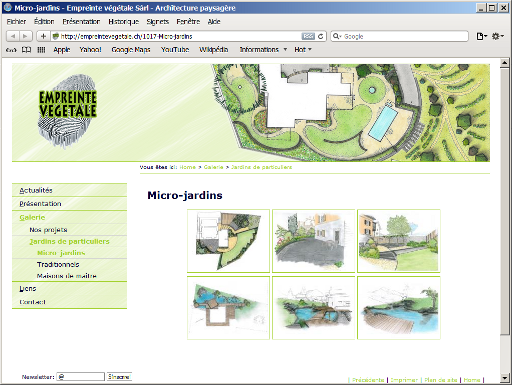Open the first garden plan thumbnail
The width and height of the screenshot is (512, 385).
point(228,241)
